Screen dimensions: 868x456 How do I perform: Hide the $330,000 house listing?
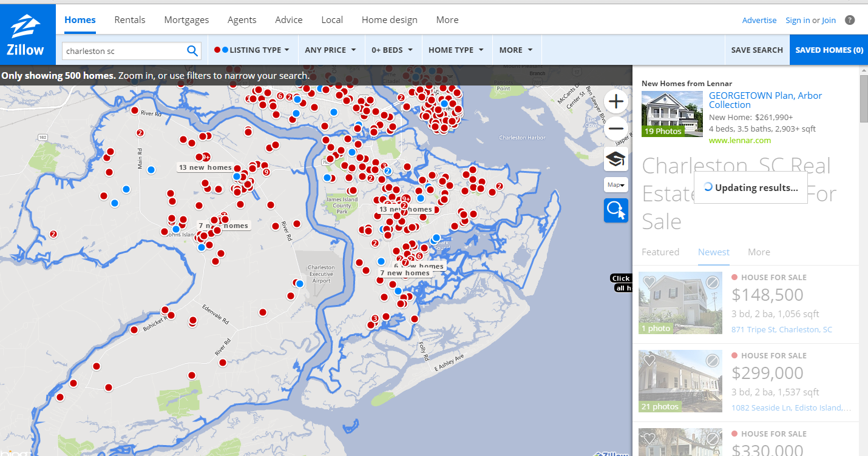(713, 438)
